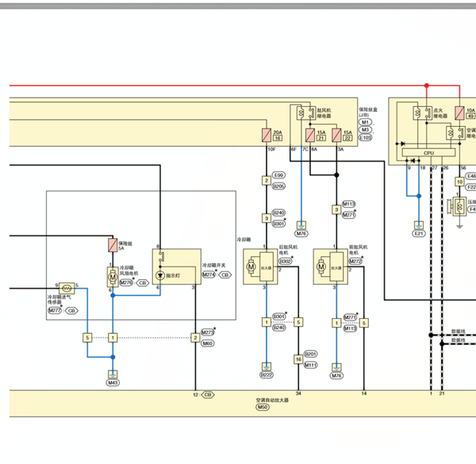Click the CPU block

(428, 152)
